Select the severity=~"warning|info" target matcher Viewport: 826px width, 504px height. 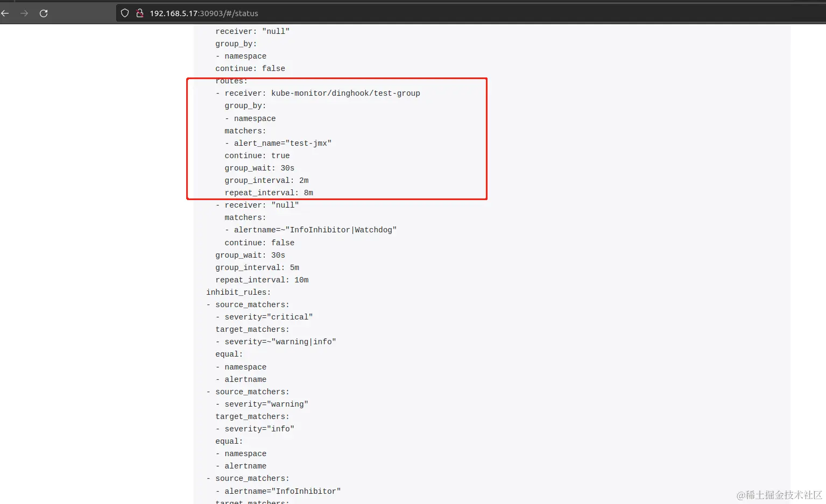click(280, 342)
